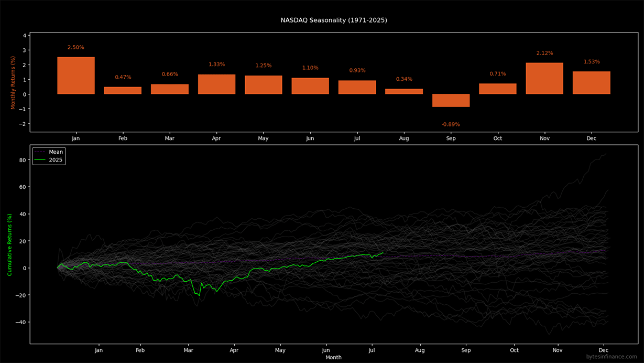Click the March monthly returns bar
Image resolution: width=644 pixels, height=363 pixels.
coord(170,89)
